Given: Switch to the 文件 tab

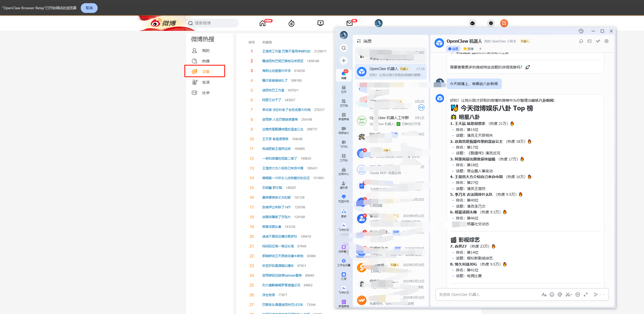Looking at the screenshot, I should click(469, 49).
